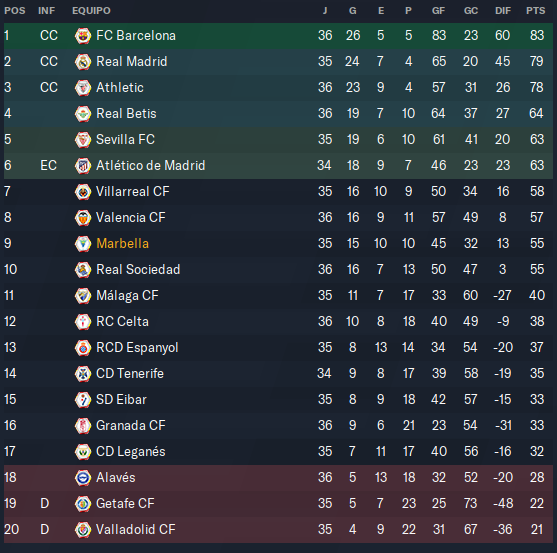Click the Real Betis crest icon
This screenshot has width=557, height=553.
click(x=83, y=113)
